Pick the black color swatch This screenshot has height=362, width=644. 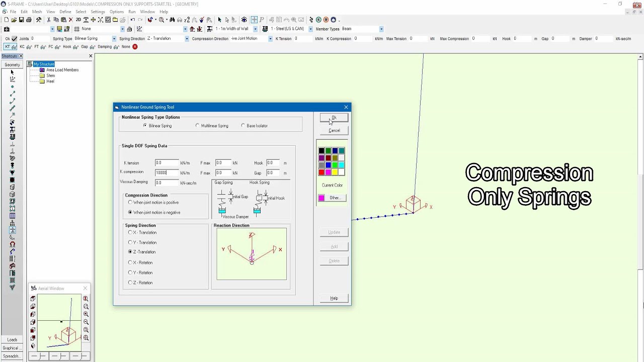(321, 151)
